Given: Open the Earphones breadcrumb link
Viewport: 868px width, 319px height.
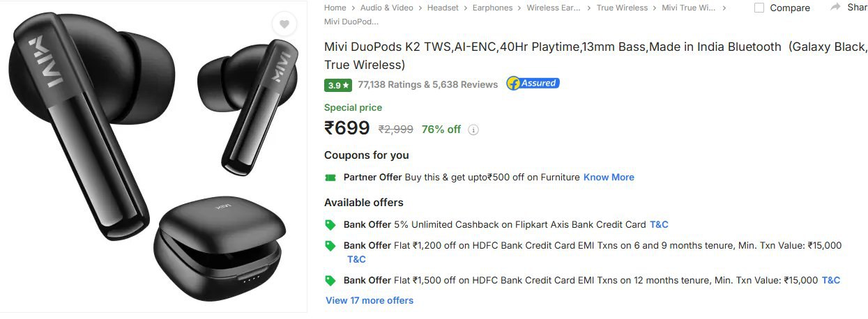Looking at the screenshot, I should (x=492, y=8).
